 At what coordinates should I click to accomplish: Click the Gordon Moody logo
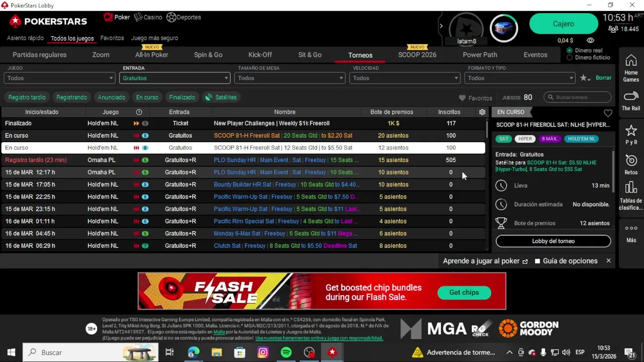tap(528, 329)
